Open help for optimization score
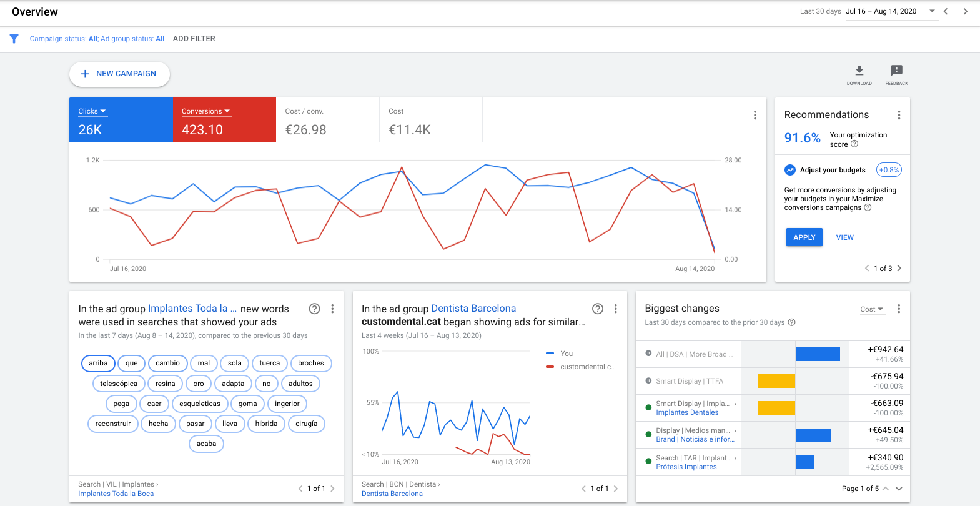Image resolution: width=980 pixels, height=506 pixels. tap(854, 144)
